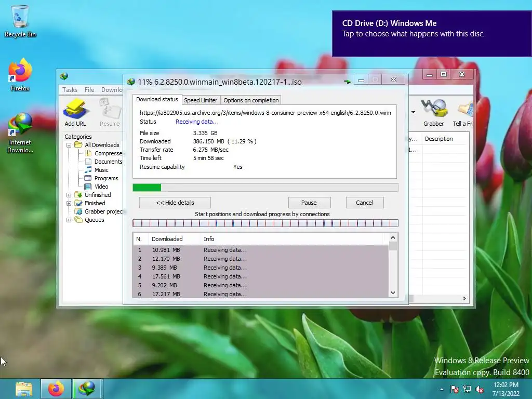Click the archive.org download URL text
This screenshot has height=399, width=532.
(265, 113)
